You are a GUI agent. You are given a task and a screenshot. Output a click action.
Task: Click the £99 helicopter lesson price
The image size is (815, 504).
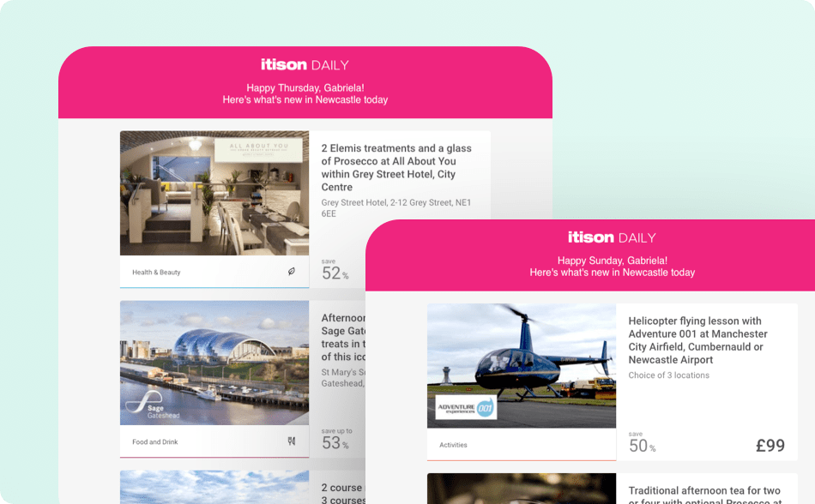[x=770, y=446]
